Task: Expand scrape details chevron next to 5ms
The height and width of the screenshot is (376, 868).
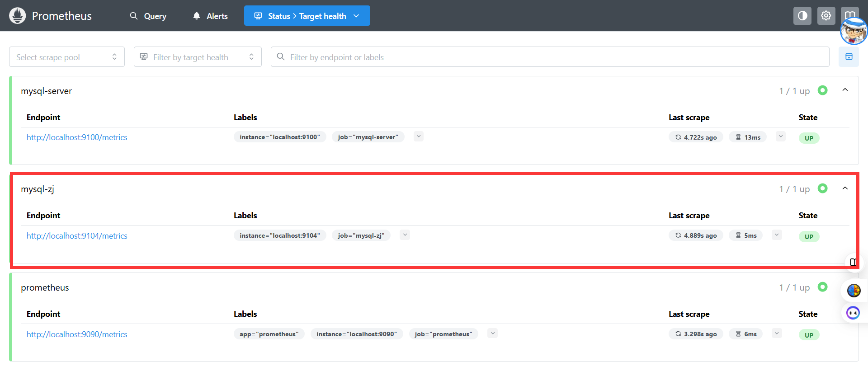Action: pos(777,235)
